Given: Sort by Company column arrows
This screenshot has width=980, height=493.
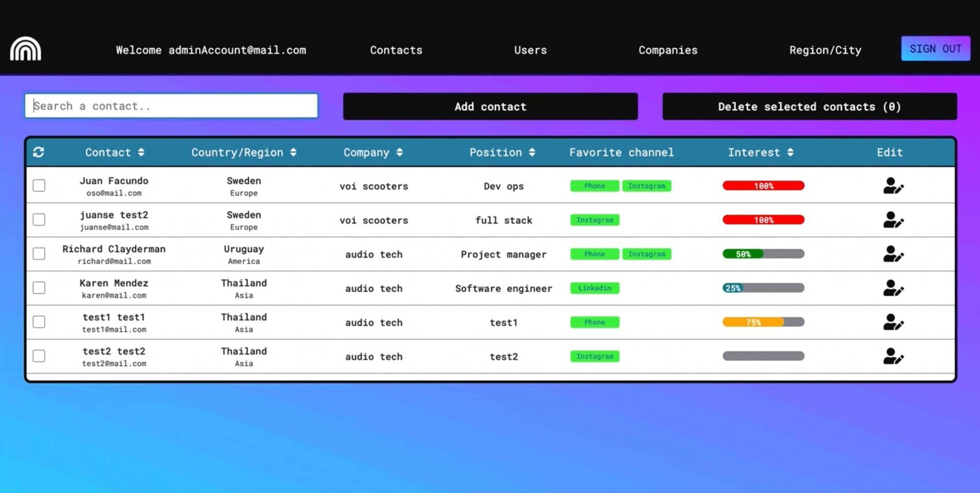Looking at the screenshot, I should click(399, 152).
